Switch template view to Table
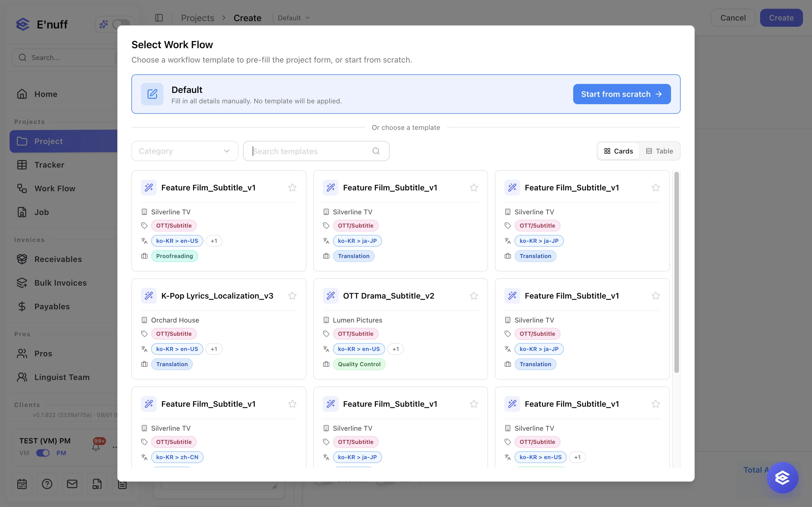Viewport: 812px width, 507px height. tap(659, 151)
